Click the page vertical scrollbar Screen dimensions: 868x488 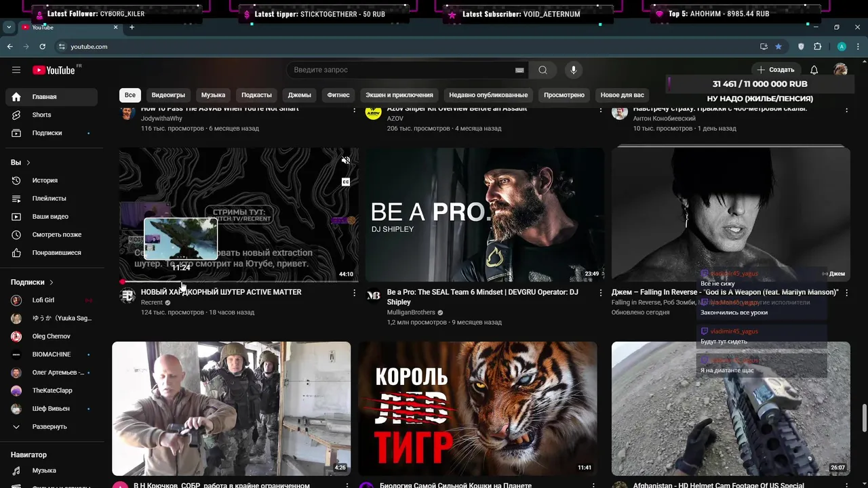pyautogui.click(x=864, y=417)
